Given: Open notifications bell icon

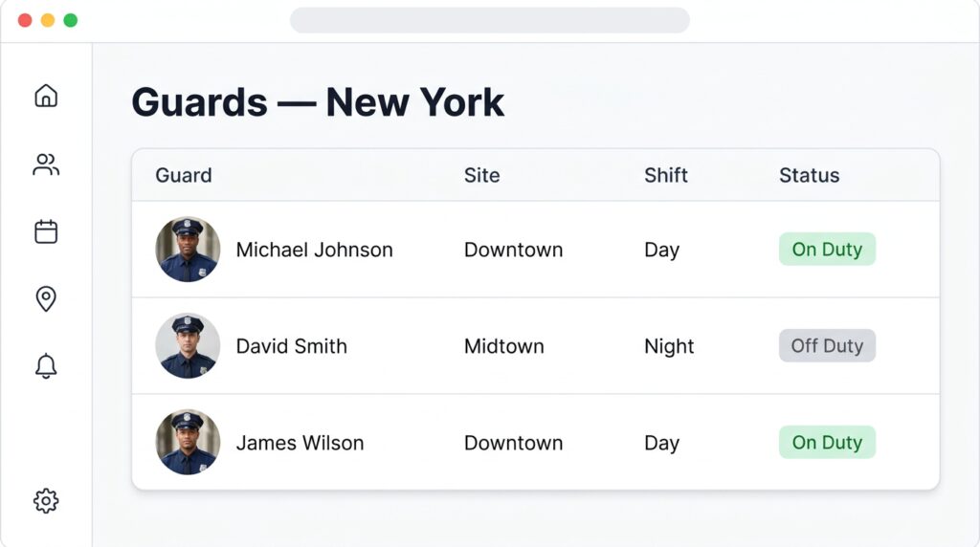Looking at the screenshot, I should coord(46,366).
